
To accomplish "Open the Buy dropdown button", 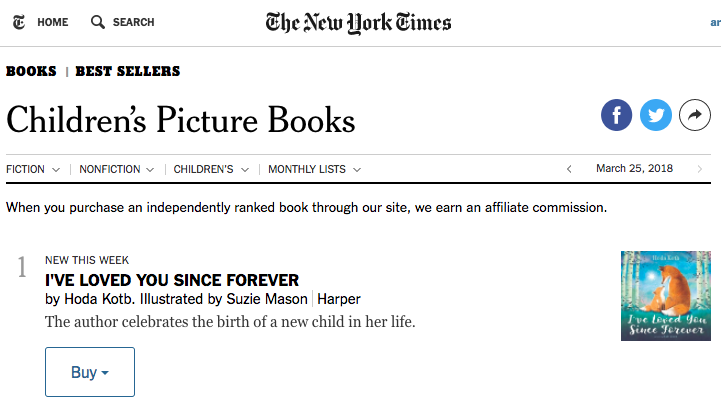I will [x=90, y=372].
